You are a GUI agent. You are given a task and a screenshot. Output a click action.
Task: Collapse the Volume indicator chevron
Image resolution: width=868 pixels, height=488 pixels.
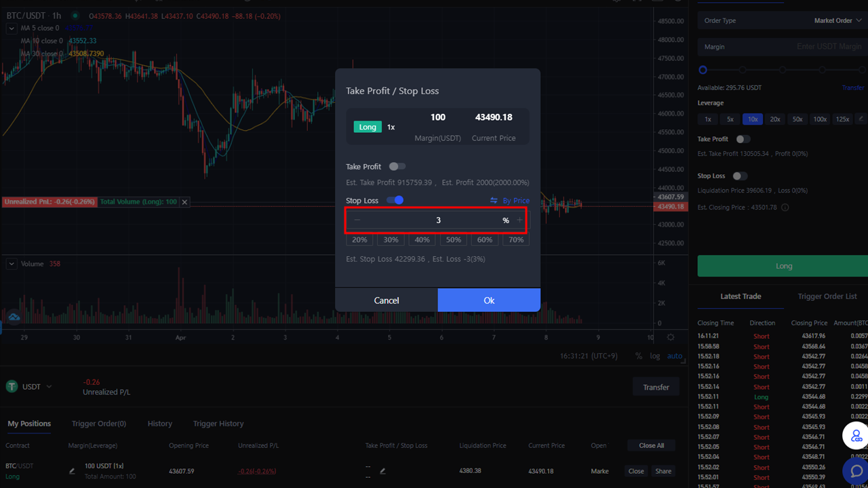click(x=12, y=264)
